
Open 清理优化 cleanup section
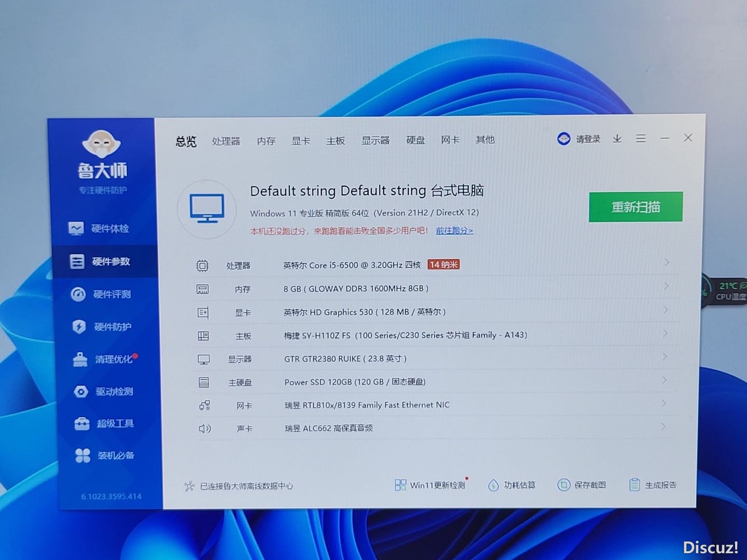pos(104,359)
